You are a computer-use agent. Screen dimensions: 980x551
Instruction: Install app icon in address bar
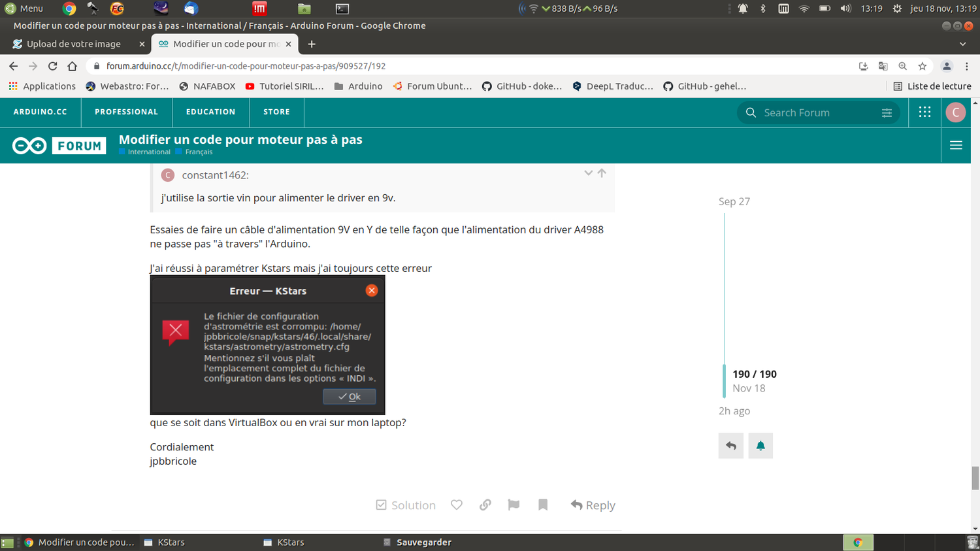(863, 66)
